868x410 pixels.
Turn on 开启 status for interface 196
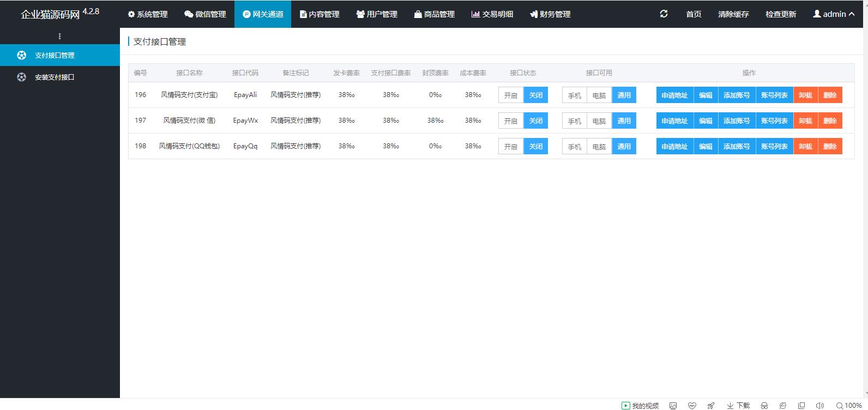pyautogui.click(x=510, y=95)
